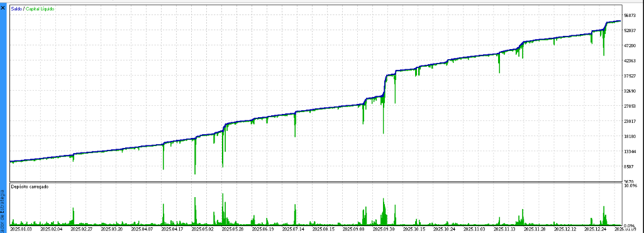This screenshot has height=233, width=644.
Task: Click the Saldo legend label
Action: pos(16,9)
